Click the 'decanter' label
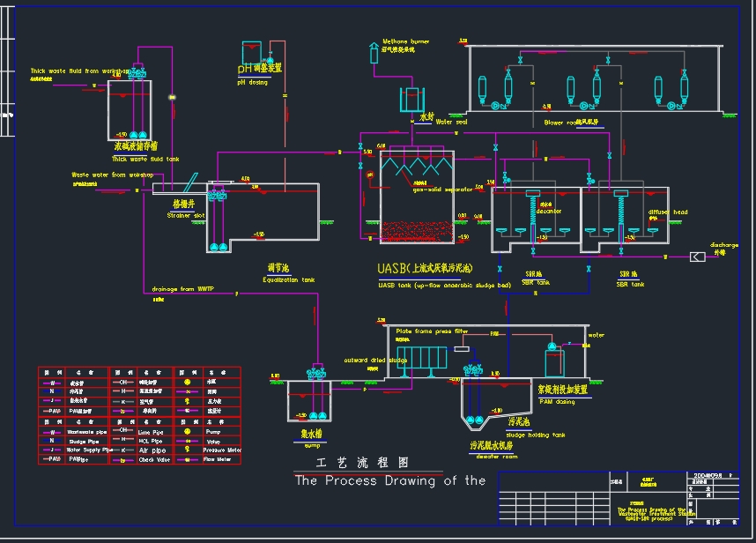Screen dimensions: 756x543 pyautogui.click(x=549, y=212)
